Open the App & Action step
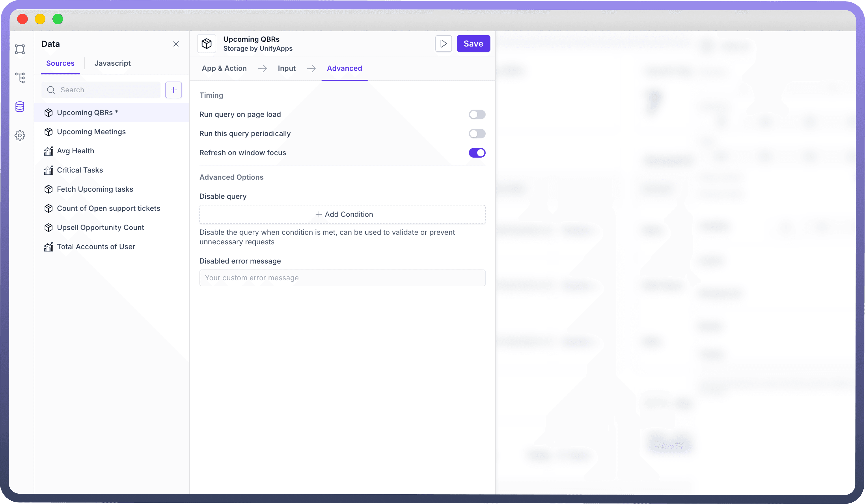Screen dimensions: 865x504 tap(224, 68)
